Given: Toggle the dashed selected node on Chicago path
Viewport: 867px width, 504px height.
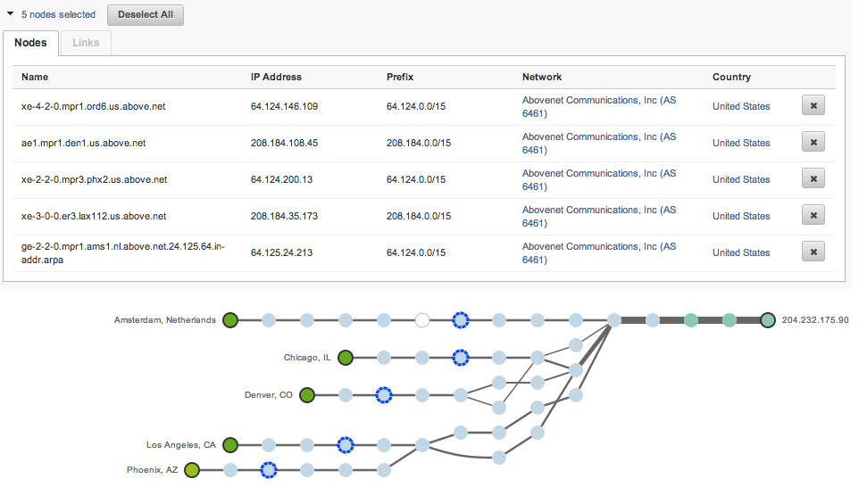Looking at the screenshot, I should click(x=461, y=358).
